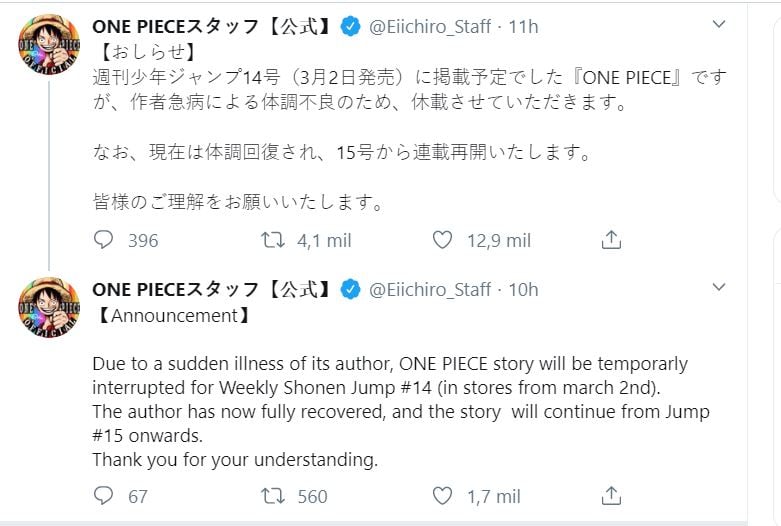The image size is (781, 526).
Task: Open the second tweet's Luffy profile avatar
Action: [x=49, y=307]
